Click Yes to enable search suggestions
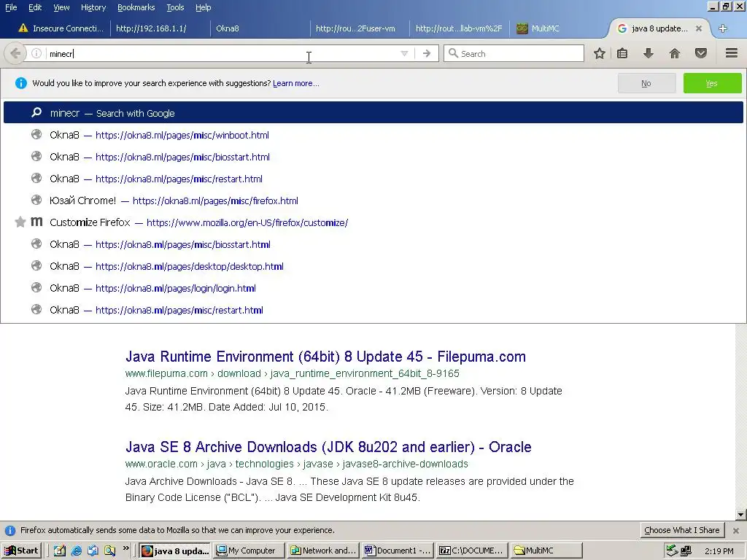This screenshot has height=560, width=747. tap(712, 83)
